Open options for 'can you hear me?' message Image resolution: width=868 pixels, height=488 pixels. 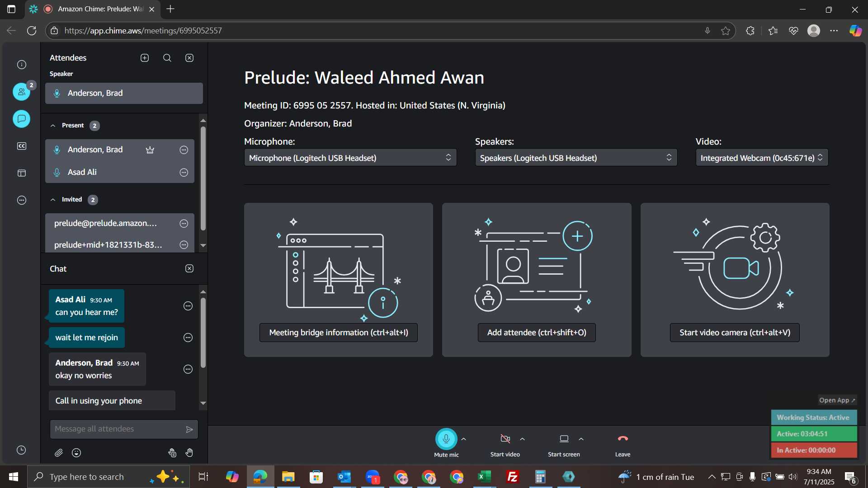coord(188,306)
